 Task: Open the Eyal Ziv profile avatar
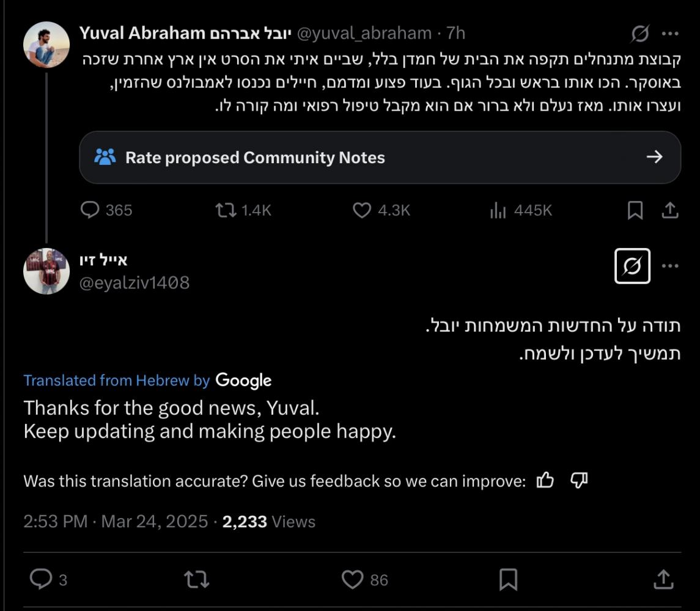(46, 271)
